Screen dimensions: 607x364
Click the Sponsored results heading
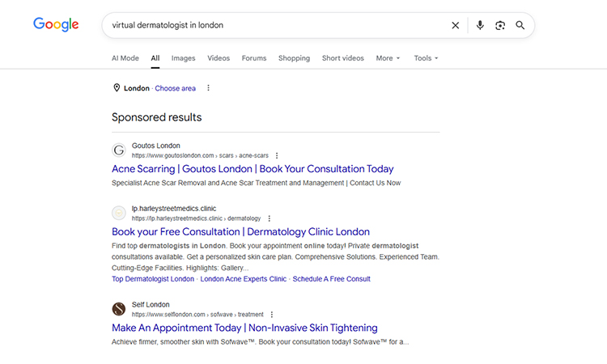click(156, 117)
